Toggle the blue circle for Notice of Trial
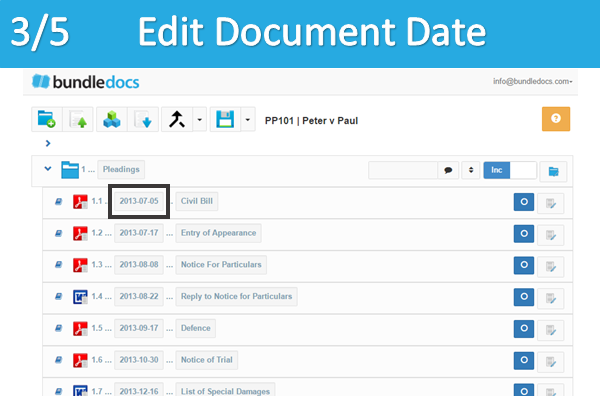600x400 pixels. click(x=524, y=361)
